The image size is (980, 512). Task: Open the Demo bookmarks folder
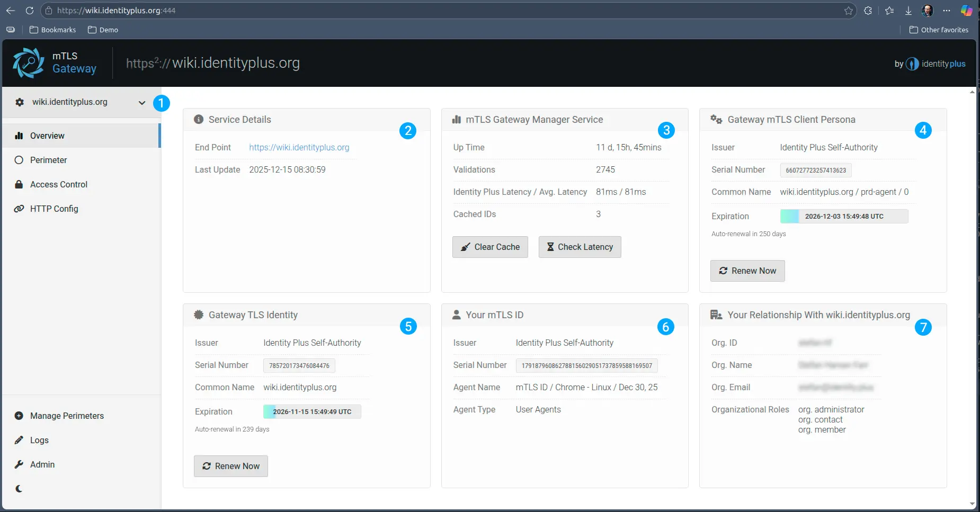(x=103, y=30)
